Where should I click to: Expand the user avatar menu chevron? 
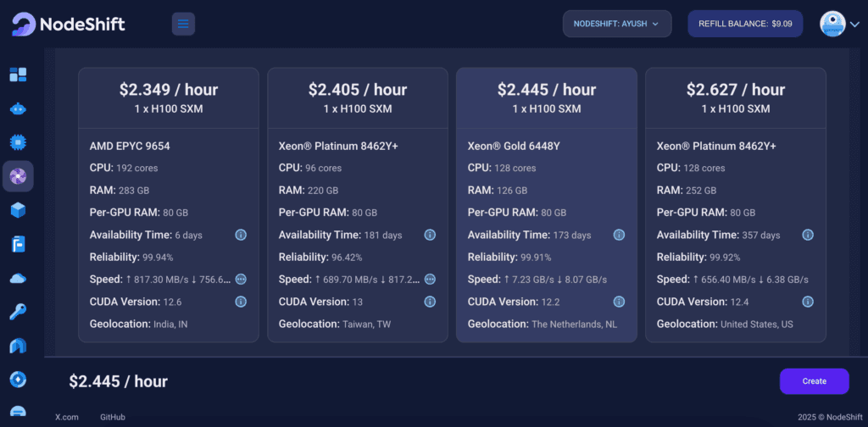pyautogui.click(x=854, y=25)
